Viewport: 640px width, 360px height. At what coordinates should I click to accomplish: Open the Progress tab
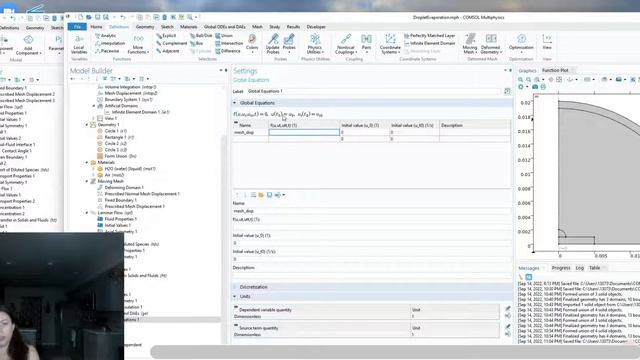point(561,268)
